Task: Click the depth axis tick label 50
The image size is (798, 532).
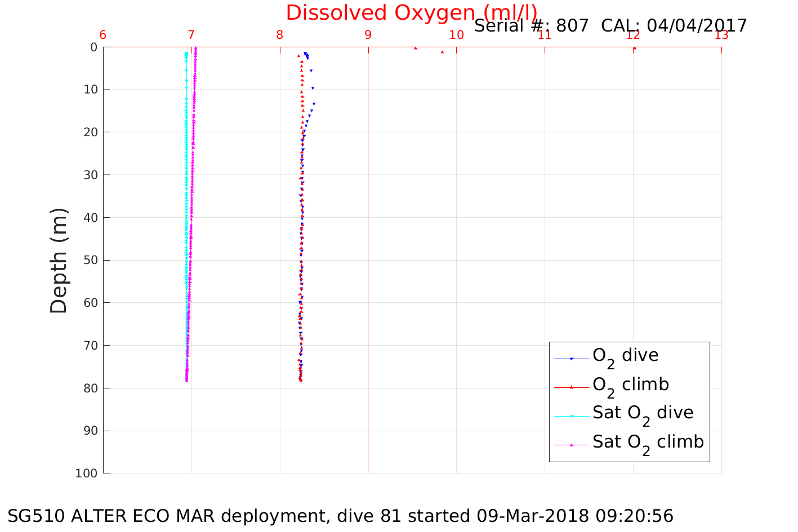Action: click(x=90, y=260)
